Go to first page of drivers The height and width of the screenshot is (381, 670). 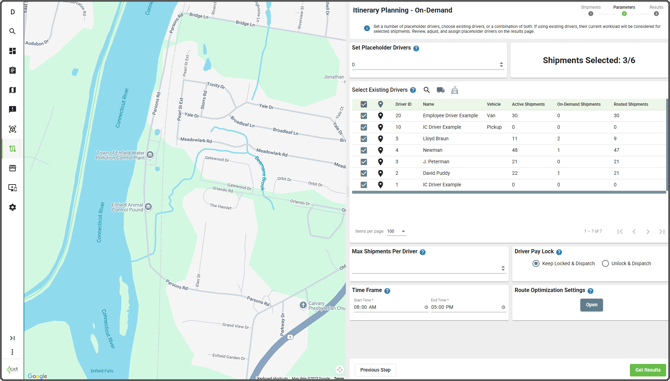point(620,232)
